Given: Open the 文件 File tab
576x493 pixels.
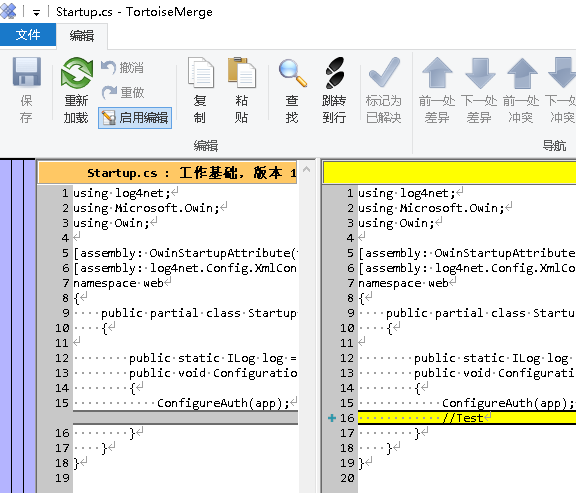Looking at the screenshot, I should pos(28,35).
